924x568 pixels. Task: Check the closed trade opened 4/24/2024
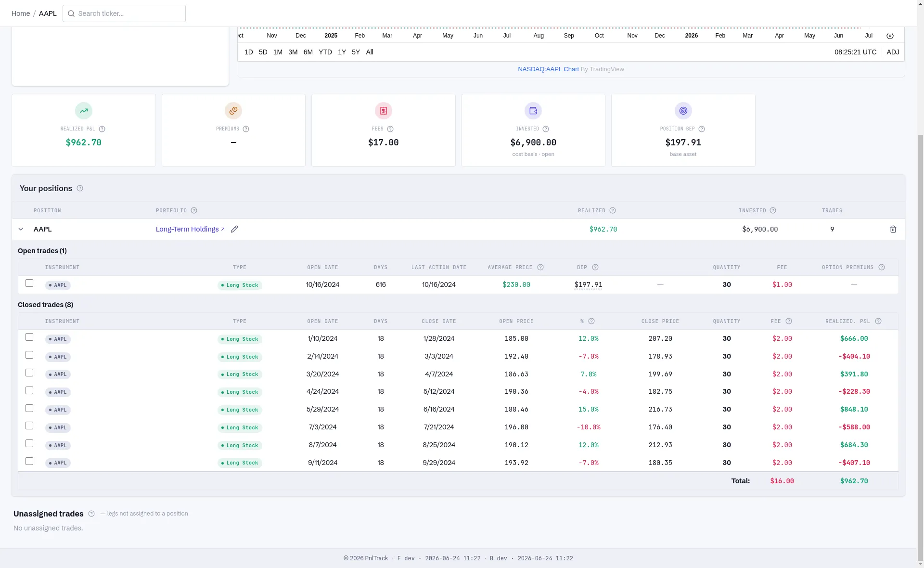(29, 390)
